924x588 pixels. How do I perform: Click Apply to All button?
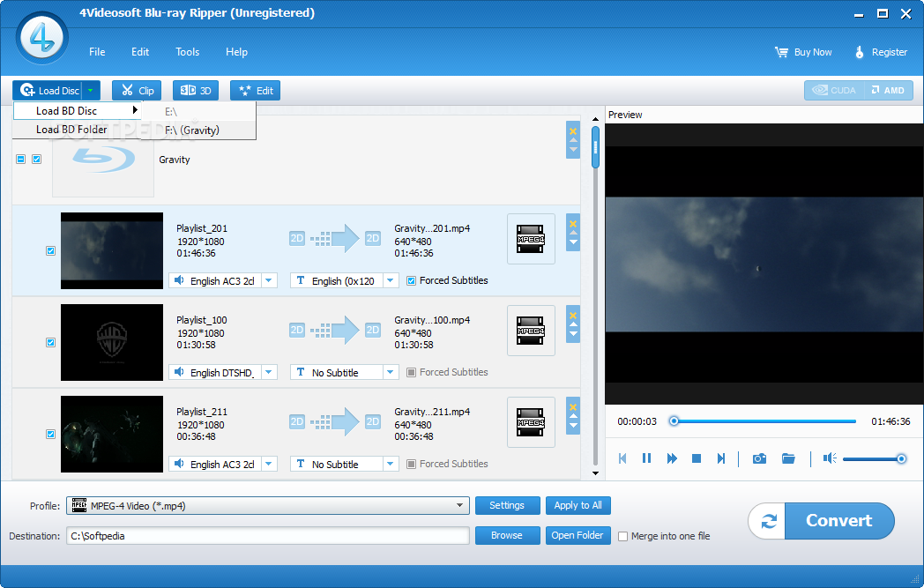(x=578, y=505)
